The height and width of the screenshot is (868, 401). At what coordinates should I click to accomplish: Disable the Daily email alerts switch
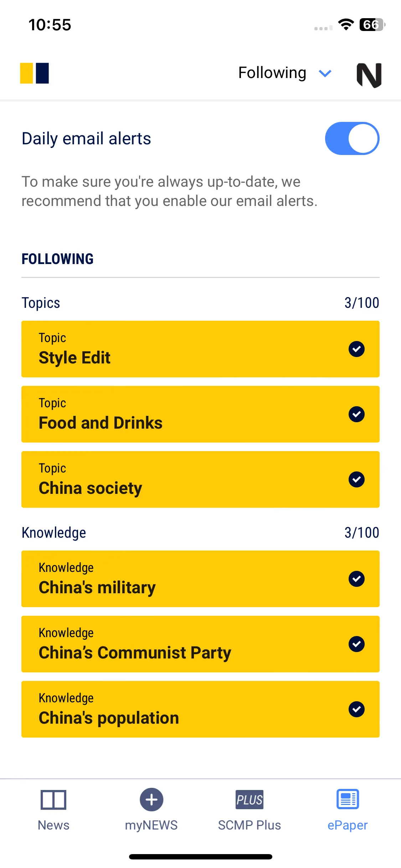point(352,139)
